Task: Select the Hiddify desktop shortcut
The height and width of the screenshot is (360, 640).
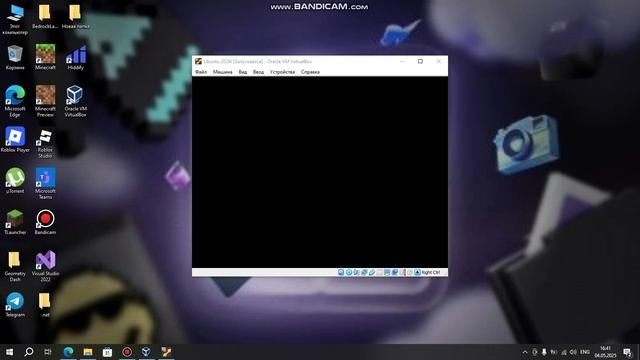Action: (76, 58)
